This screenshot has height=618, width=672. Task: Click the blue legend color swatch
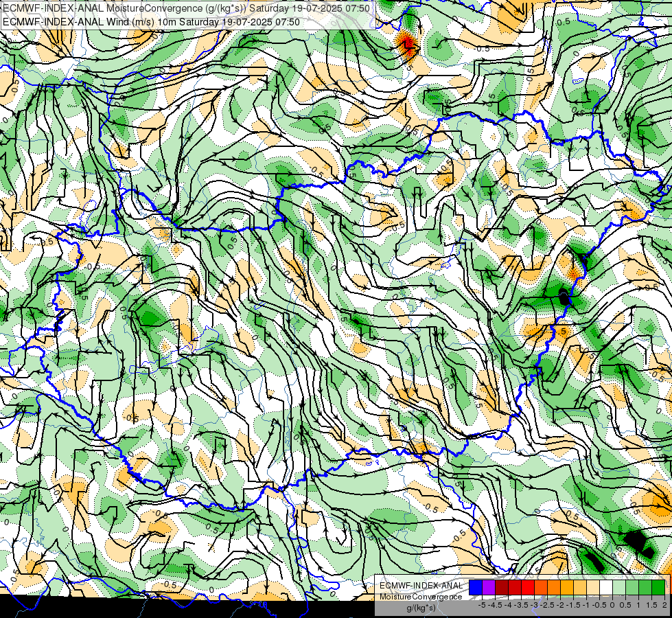coord(476,587)
